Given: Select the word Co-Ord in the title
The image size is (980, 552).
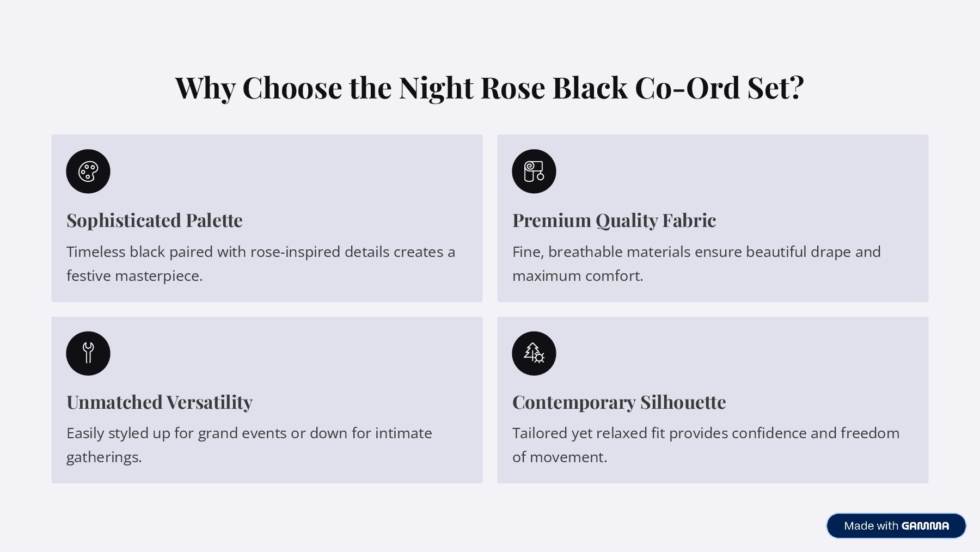Looking at the screenshot, I should point(687,88).
